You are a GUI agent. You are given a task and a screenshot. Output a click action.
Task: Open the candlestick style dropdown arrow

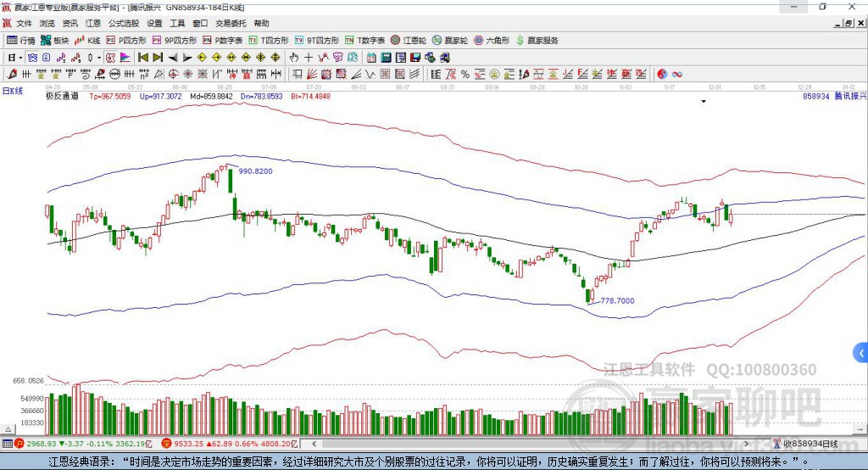click(x=99, y=58)
